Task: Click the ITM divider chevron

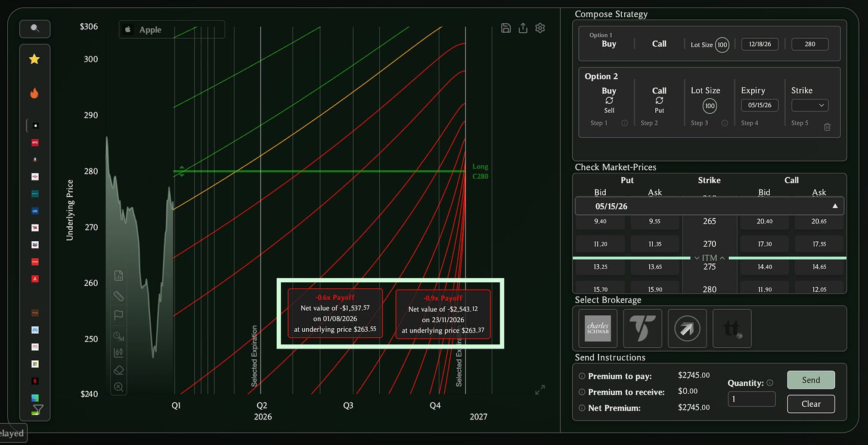Action: click(709, 258)
